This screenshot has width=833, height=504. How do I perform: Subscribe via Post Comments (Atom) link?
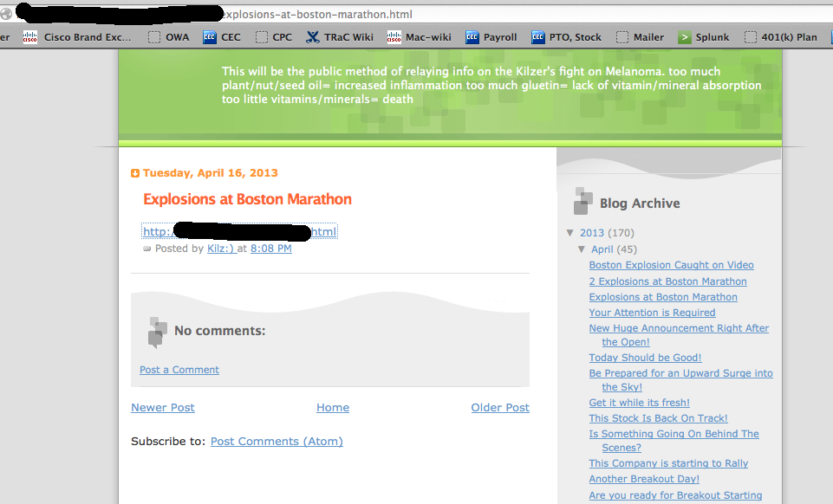point(277,442)
